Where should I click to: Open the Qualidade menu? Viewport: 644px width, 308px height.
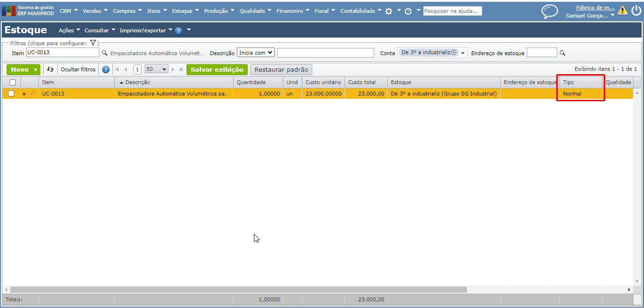(255, 11)
